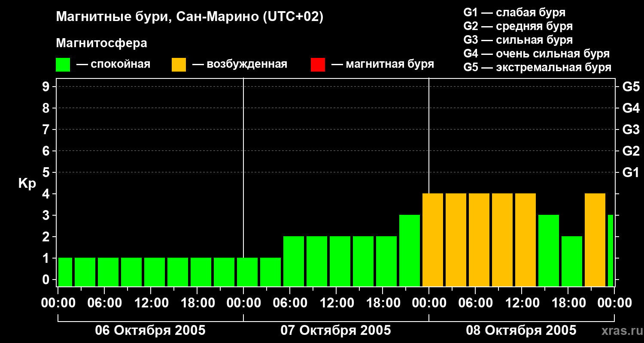Click the 'магнитная буря' legend text

(x=390, y=65)
